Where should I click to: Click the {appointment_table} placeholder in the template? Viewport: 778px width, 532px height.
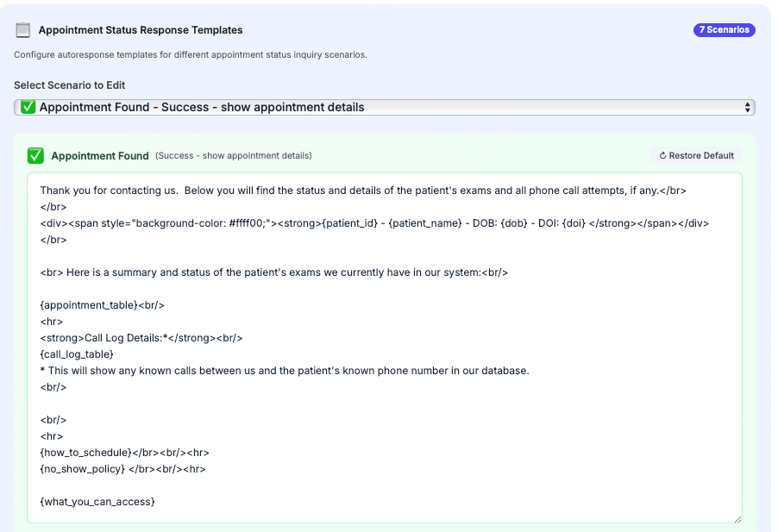[86, 305]
